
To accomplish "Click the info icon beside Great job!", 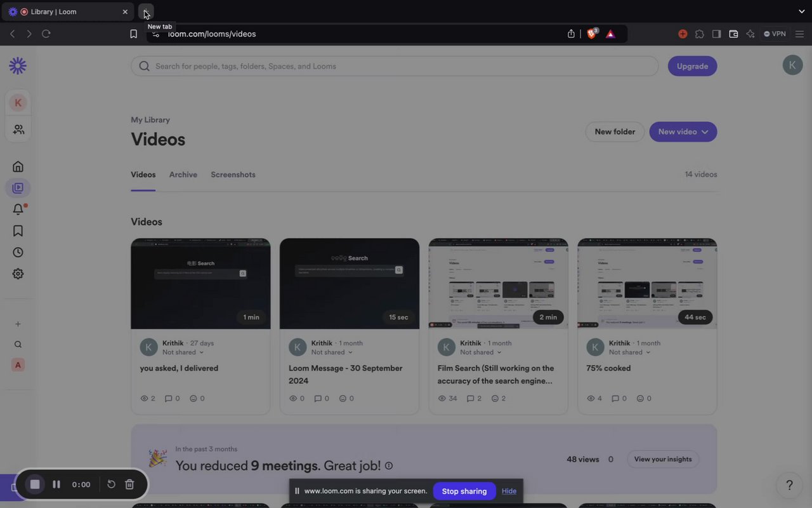I will (389, 466).
